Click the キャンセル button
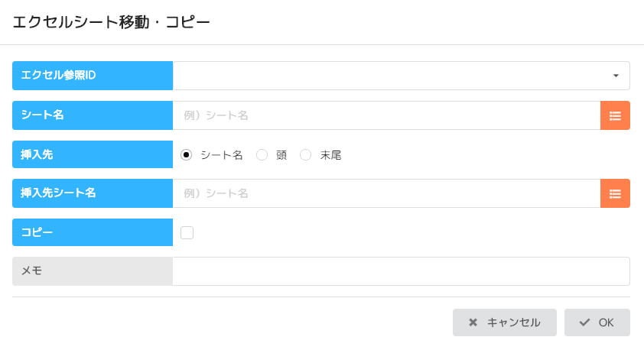Screen dimensions: 644x350 [504, 322]
